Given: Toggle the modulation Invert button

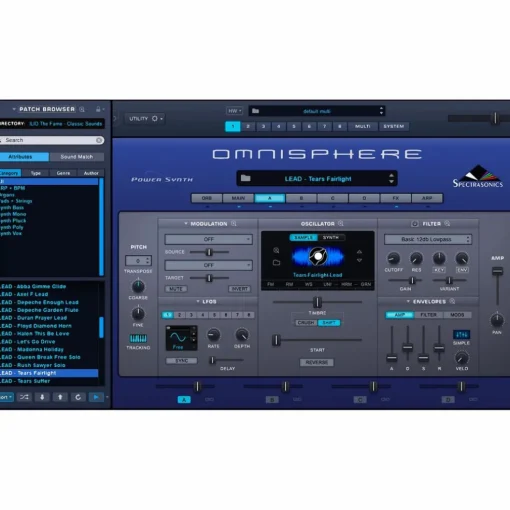Looking at the screenshot, I should [240, 289].
